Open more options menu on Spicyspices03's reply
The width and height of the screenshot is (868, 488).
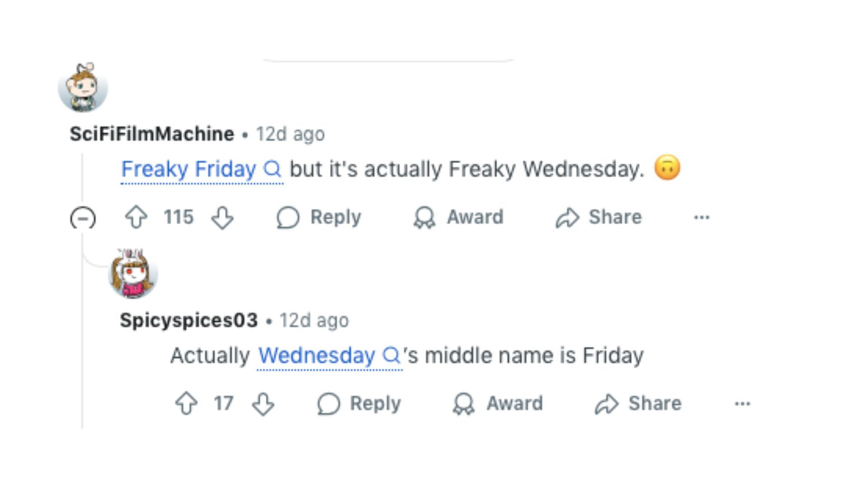(x=742, y=404)
